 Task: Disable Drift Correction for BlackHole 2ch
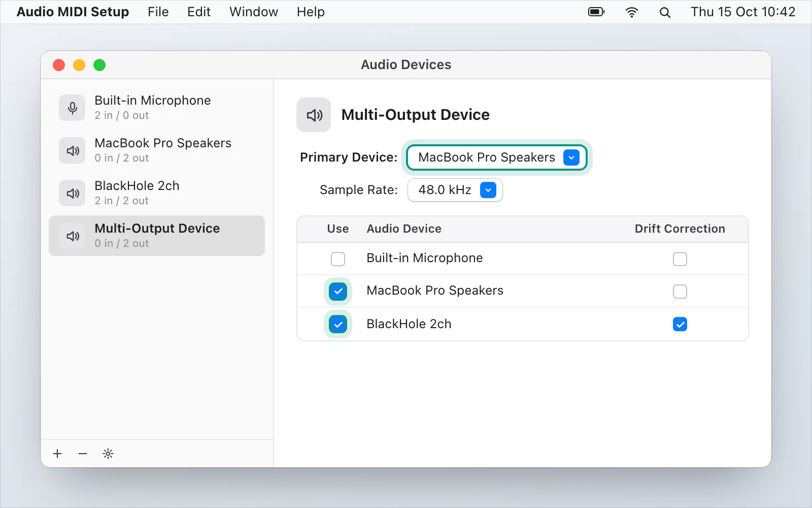pos(680,324)
